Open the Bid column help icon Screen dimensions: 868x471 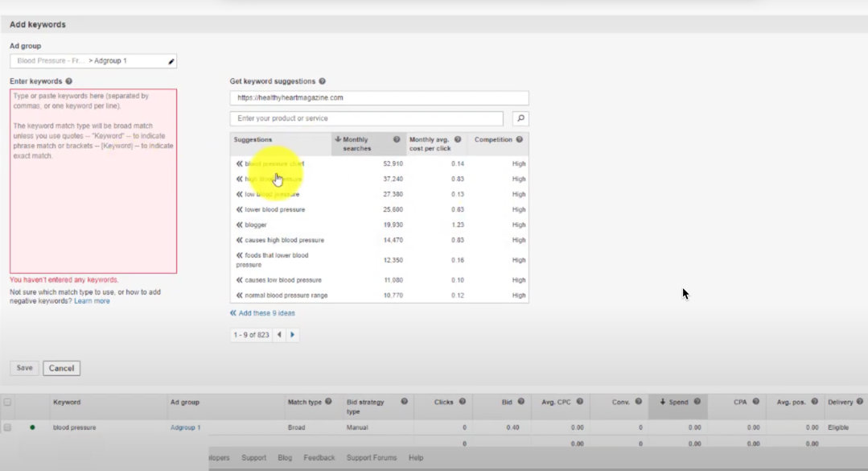(521, 402)
